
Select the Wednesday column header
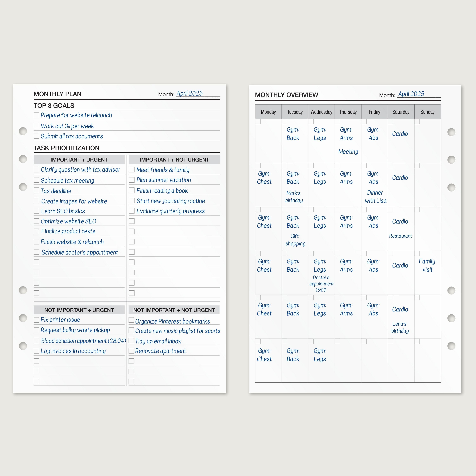321,112
